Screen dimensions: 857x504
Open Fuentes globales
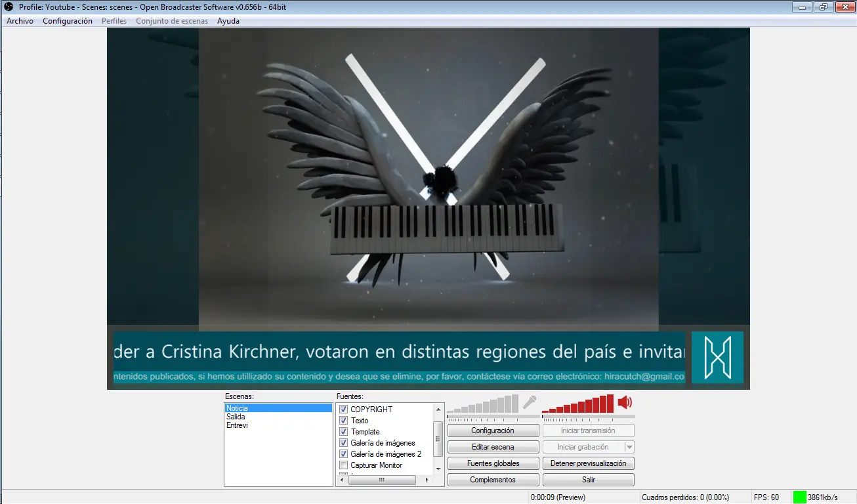[493, 463]
